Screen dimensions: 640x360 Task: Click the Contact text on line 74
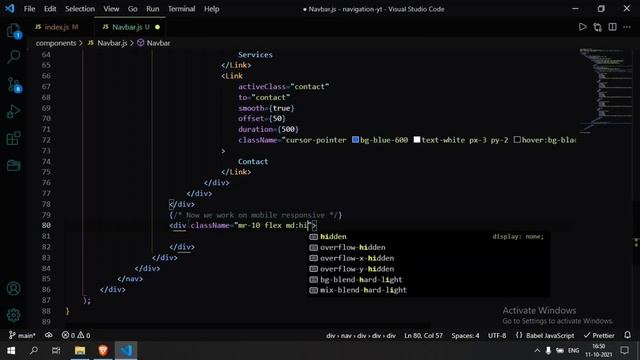(253, 161)
